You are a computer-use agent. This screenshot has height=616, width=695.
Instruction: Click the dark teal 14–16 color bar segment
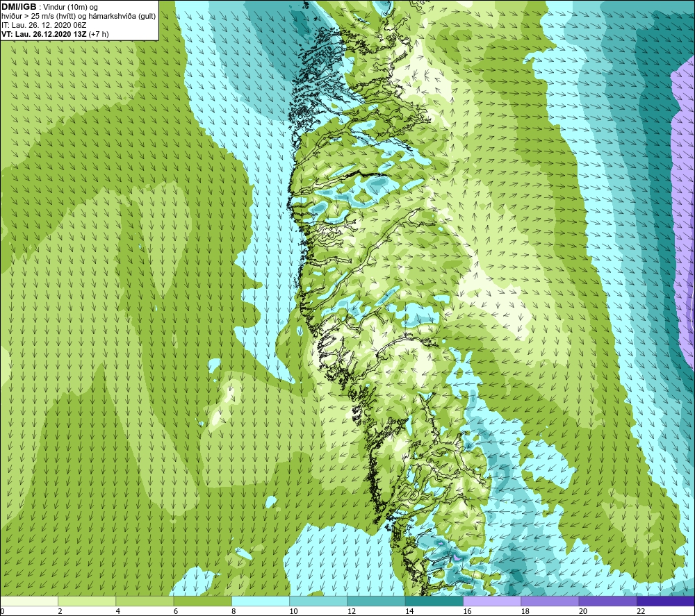click(434, 601)
